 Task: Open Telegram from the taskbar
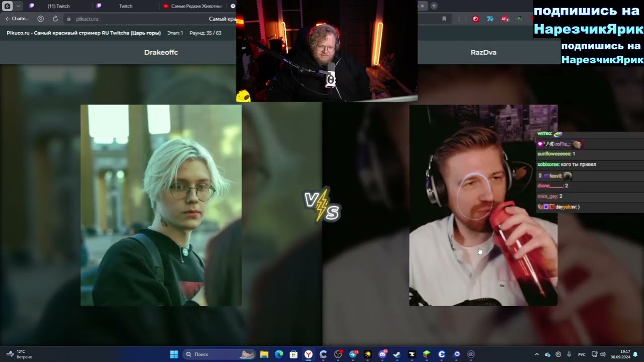tap(353, 354)
